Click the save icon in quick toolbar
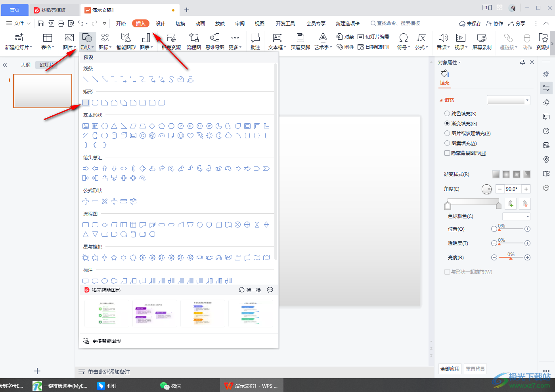The width and height of the screenshot is (555, 392). point(41,23)
